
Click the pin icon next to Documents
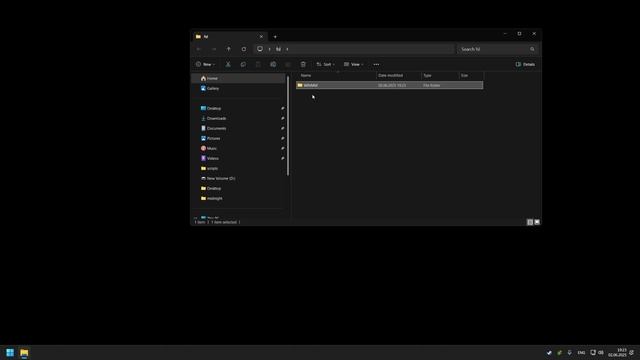tap(282, 128)
